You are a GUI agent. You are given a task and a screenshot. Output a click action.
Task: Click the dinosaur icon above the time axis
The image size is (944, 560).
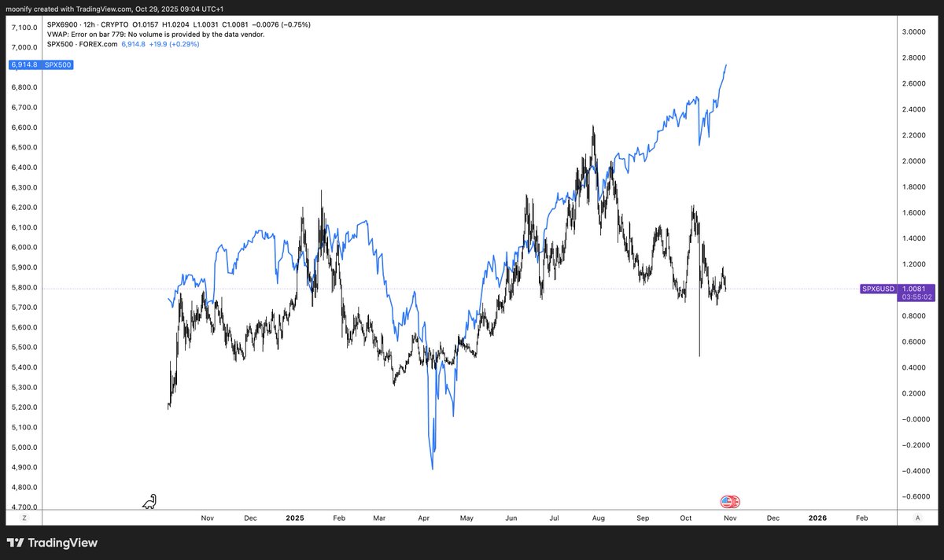[x=149, y=501]
